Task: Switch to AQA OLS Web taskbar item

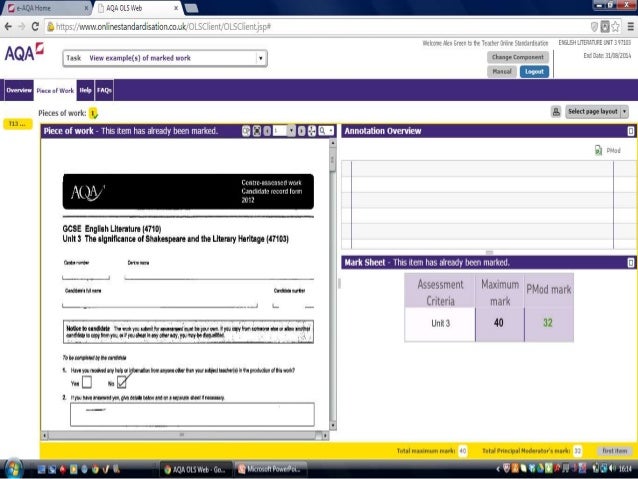Action: (196, 470)
